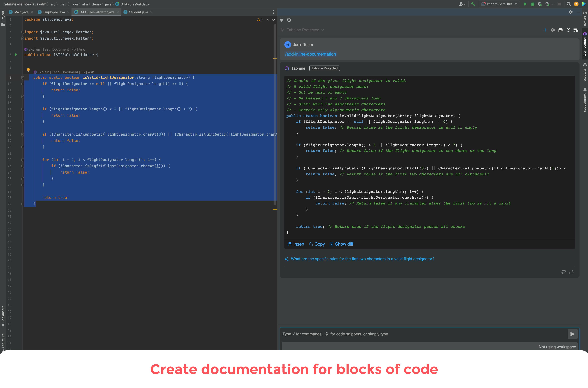This screenshot has width=588, height=388.
Task: Collapse the if block fold on line 10
Action: [23, 84]
